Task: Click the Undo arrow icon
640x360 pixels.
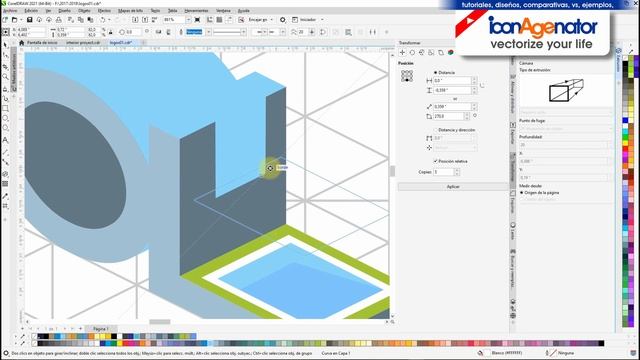Action: click(x=103, y=20)
